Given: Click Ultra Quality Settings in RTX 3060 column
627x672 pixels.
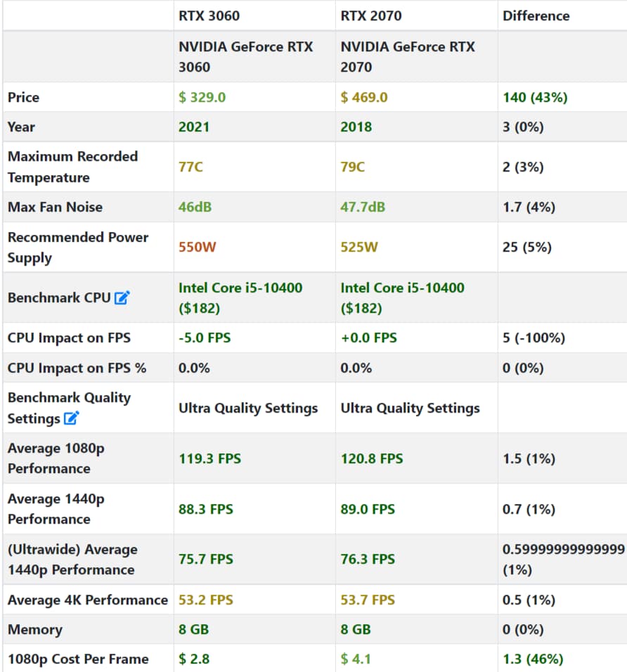Looking at the screenshot, I should click(247, 408).
